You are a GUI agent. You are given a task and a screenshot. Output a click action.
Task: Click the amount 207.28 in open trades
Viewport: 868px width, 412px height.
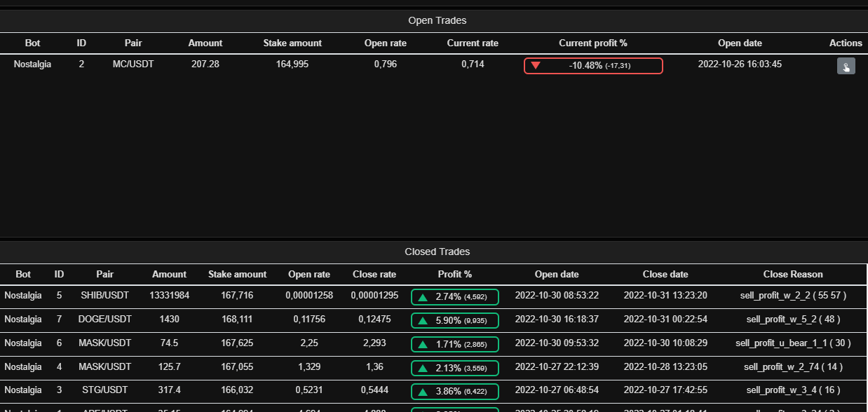(x=205, y=64)
